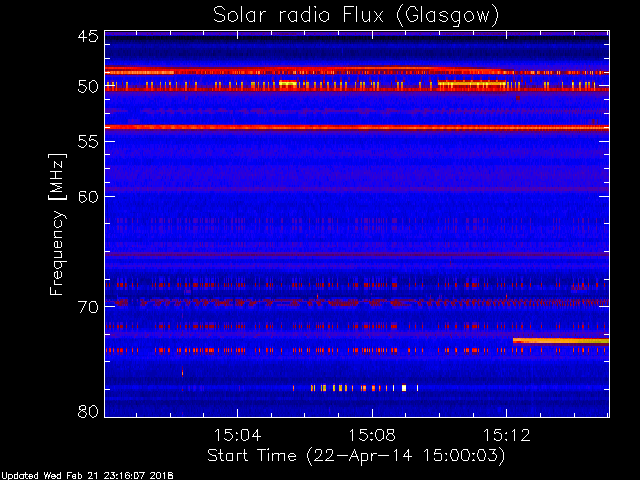Select the 45 MHz axis label
Image resolution: width=640 pixels, height=480 pixels.
[x=88, y=36]
